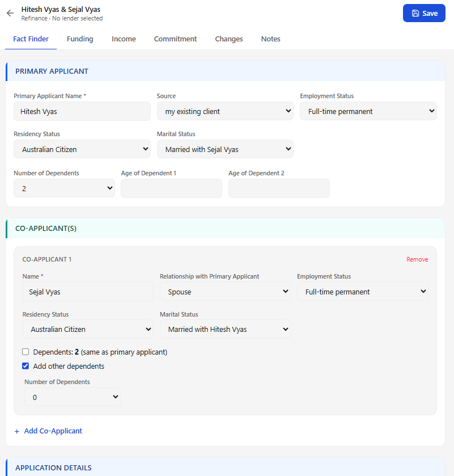Image resolution: width=454 pixels, height=476 pixels.
Task: Click the Save button
Action: pyautogui.click(x=424, y=13)
